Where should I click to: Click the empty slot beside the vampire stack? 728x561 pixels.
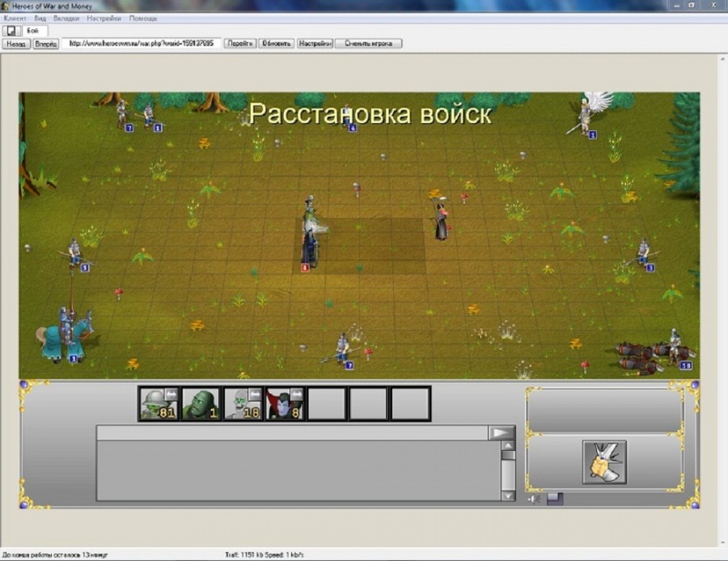(x=327, y=403)
